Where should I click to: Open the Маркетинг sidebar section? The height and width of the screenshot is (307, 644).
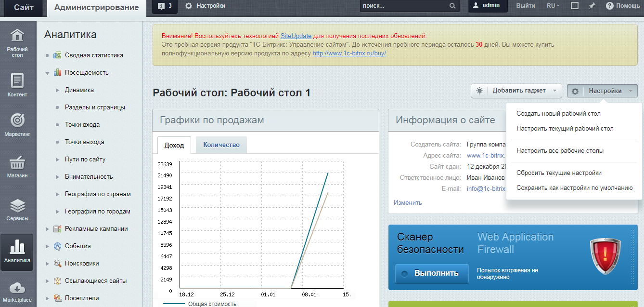click(17, 125)
